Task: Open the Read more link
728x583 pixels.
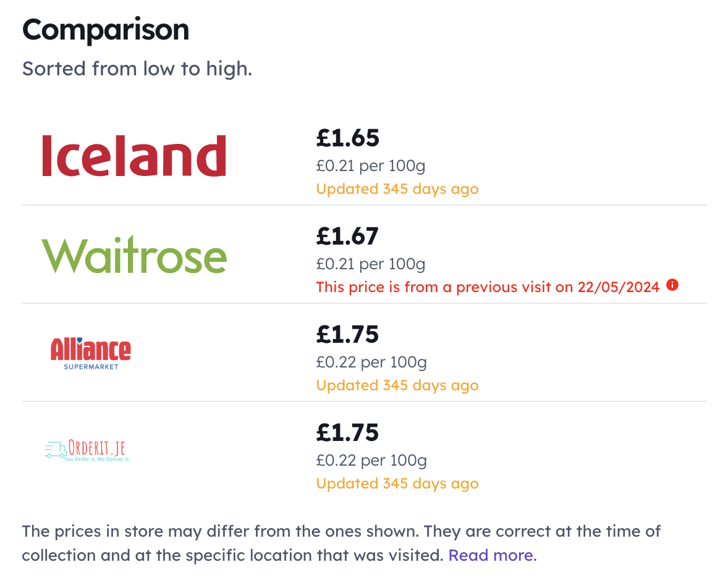Action: tap(493, 555)
